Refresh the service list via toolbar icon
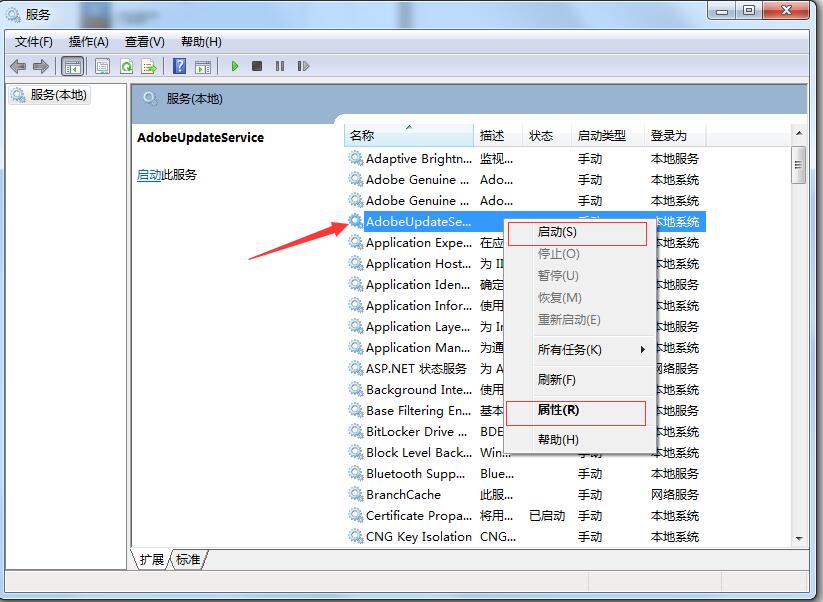The height and width of the screenshot is (602, 823). (x=128, y=66)
